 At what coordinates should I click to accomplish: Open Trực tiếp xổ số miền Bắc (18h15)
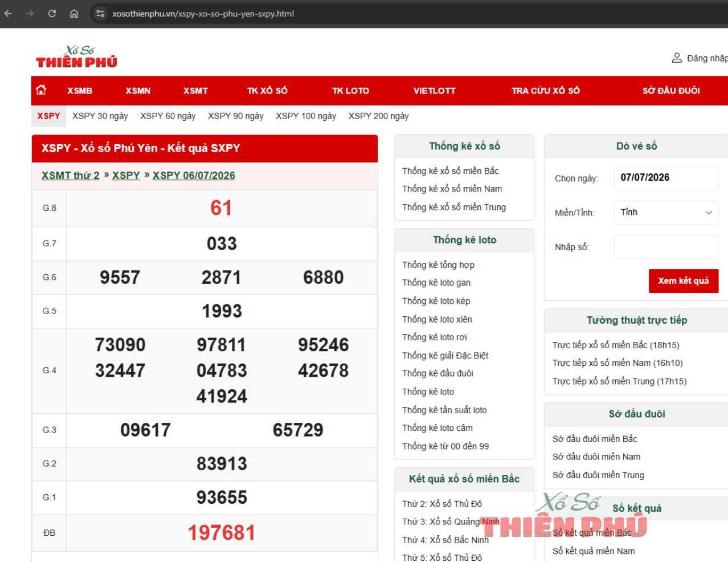click(x=616, y=345)
